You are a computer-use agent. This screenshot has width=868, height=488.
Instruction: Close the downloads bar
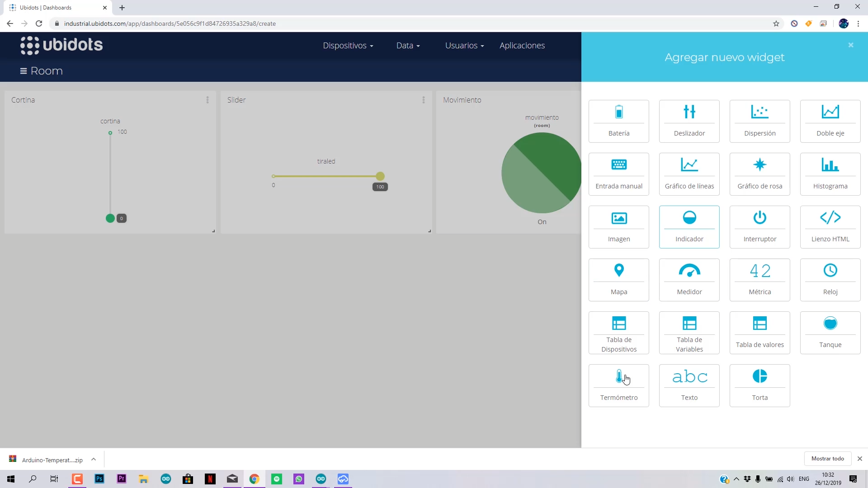(x=859, y=459)
